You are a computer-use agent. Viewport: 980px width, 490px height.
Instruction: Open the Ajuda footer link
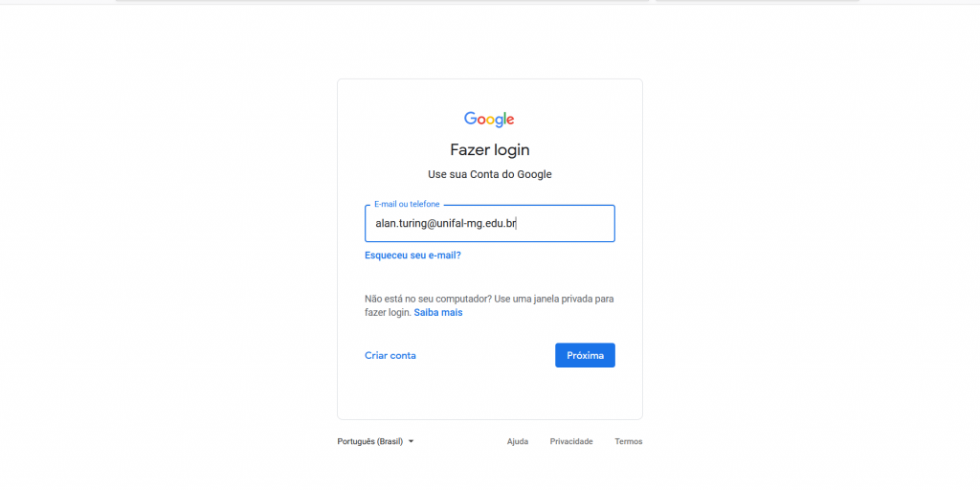click(x=518, y=441)
